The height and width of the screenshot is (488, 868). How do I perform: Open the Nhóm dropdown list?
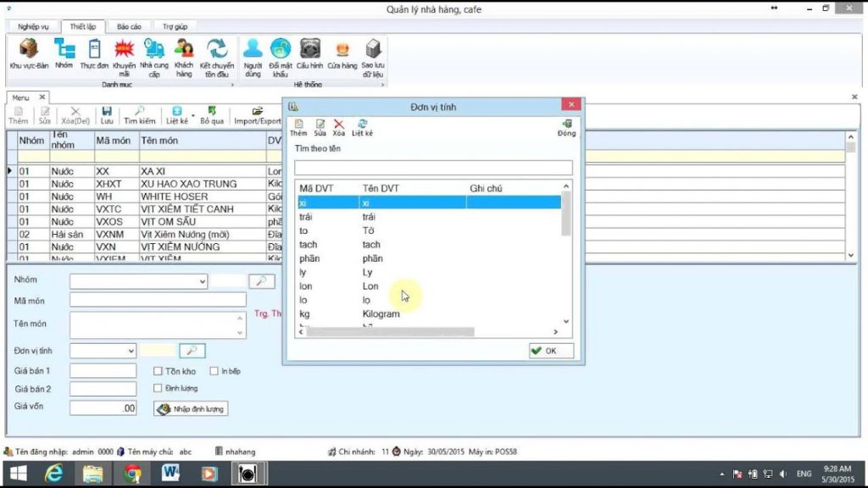pyautogui.click(x=201, y=280)
